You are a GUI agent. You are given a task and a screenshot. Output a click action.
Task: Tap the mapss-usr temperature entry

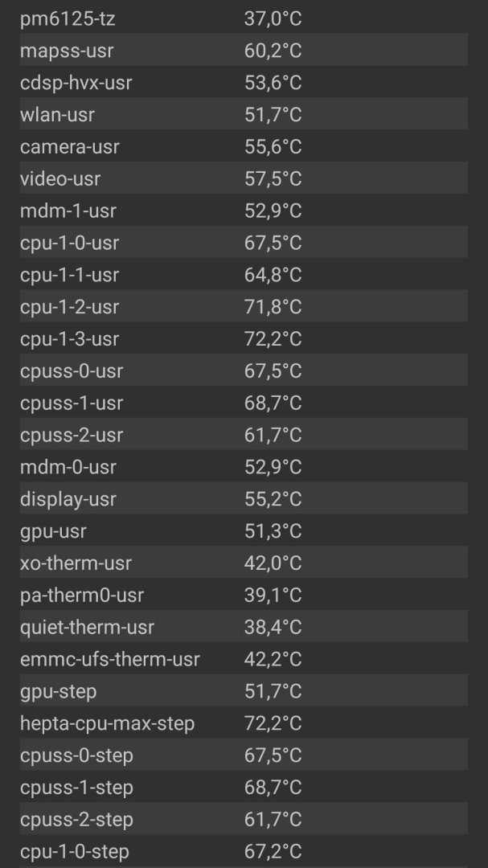point(244,51)
